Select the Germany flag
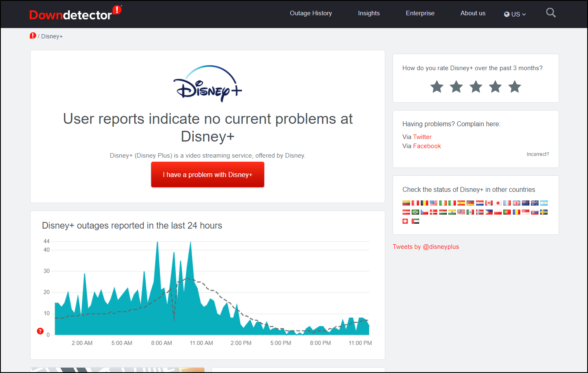 (x=470, y=203)
